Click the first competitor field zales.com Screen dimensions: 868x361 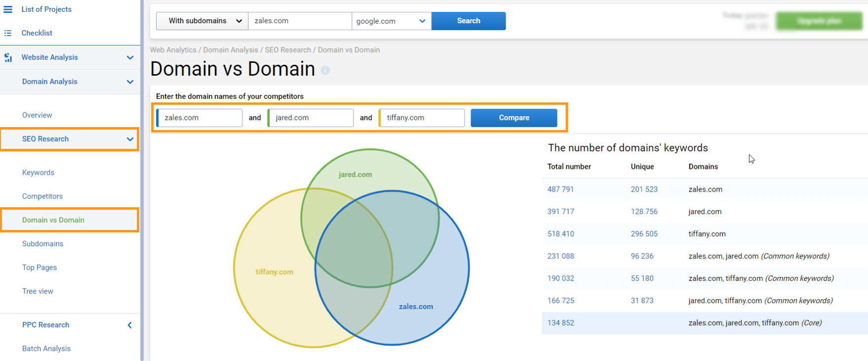pyautogui.click(x=199, y=118)
